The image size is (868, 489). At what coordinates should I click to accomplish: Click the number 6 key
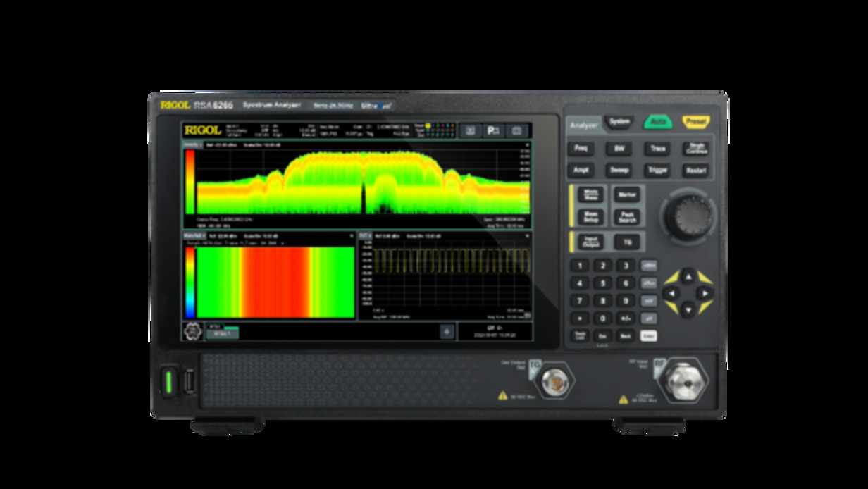coord(626,283)
